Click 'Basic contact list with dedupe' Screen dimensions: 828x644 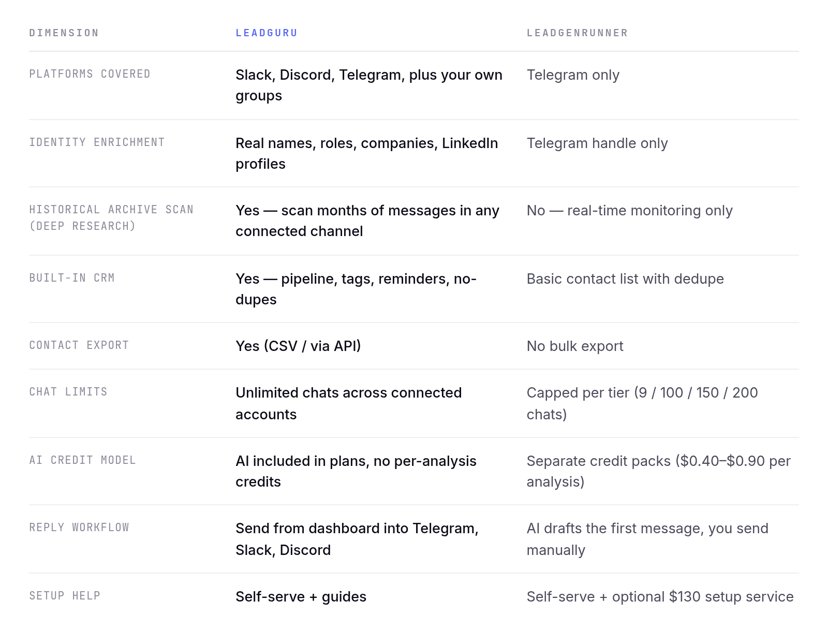(625, 279)
